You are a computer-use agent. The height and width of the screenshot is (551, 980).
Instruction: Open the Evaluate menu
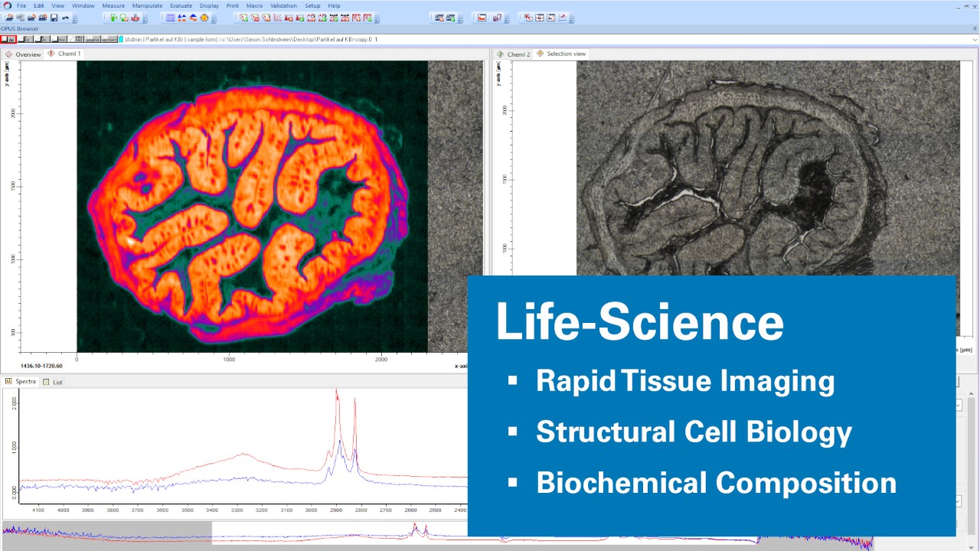(x=181, y=5)
